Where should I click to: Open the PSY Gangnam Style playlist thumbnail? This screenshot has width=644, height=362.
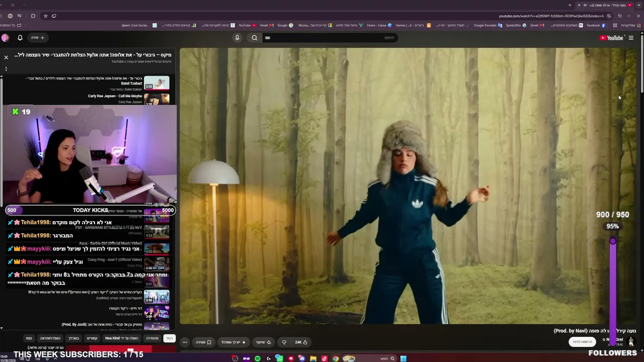[x=156, y=232]
